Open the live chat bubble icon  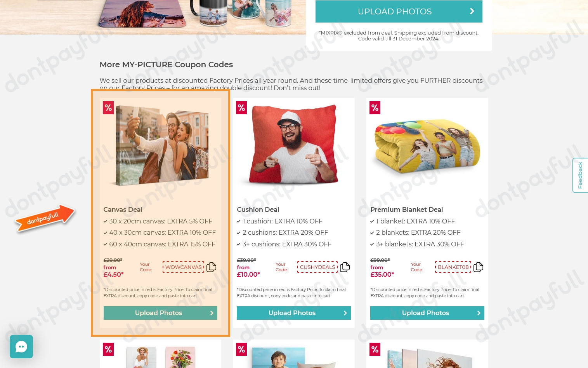coord(21,347)
